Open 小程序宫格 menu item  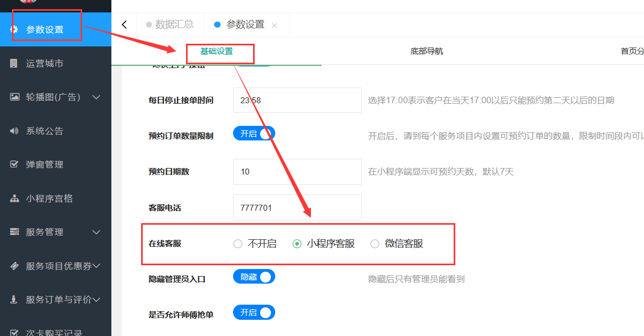pos(56,199)
